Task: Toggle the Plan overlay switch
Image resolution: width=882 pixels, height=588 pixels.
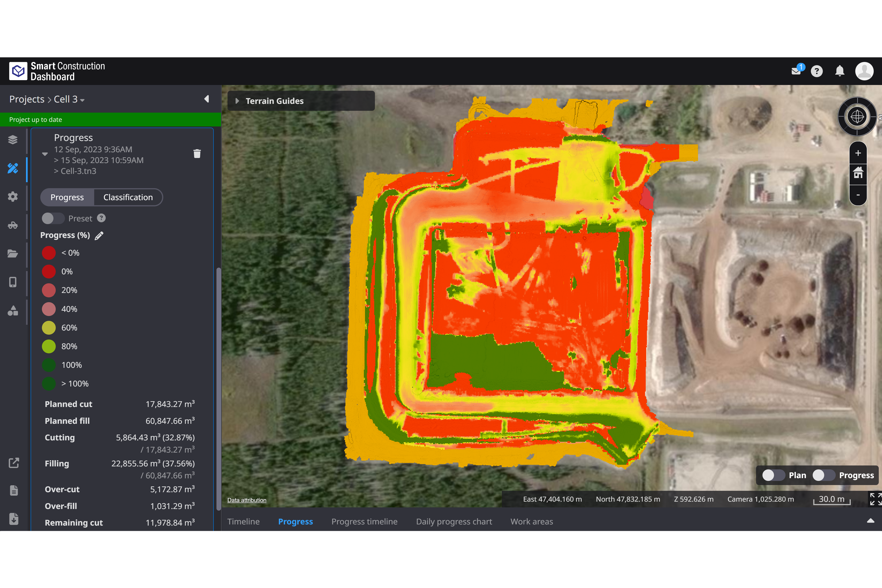Action: pyautogui.click(x=774, y=475)
